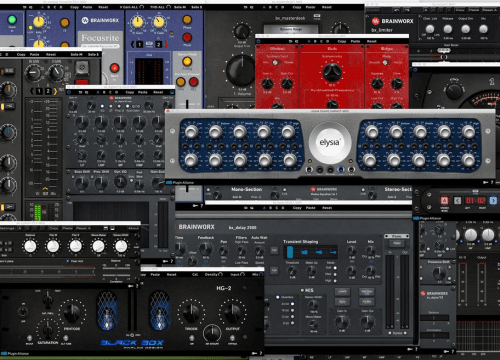Image resolution: width=500 pixels, height=360 pixels.
Task: Click the Brainworx logo on Focusrite plugin
Action: pyautogui.click(x=100, y=20)
